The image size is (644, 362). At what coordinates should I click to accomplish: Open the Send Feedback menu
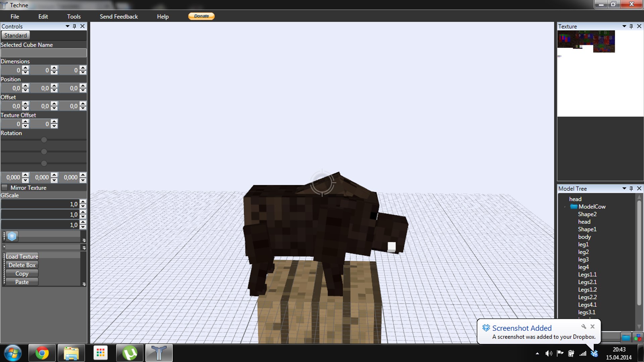(119, 16)
